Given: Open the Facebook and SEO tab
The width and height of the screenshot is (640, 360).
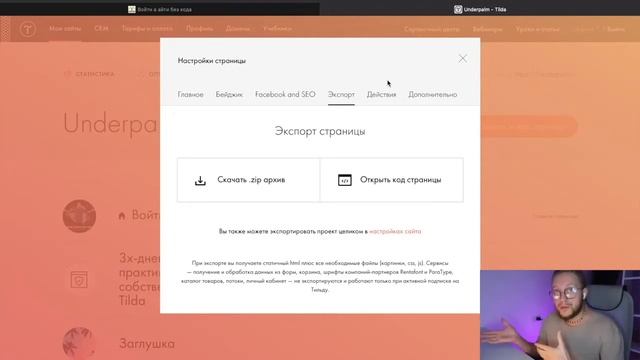Looking at the screenshot, I should (x=285, y=94).
